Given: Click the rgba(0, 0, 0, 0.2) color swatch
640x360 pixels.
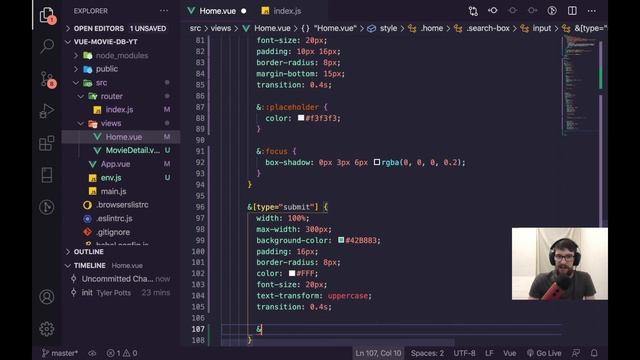Looking at the screenshot, I should (x=377, y=162).
